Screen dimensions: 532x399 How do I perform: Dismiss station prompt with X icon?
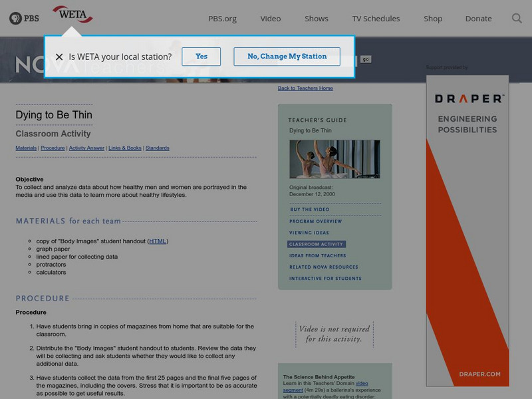[x=59, y=57]
